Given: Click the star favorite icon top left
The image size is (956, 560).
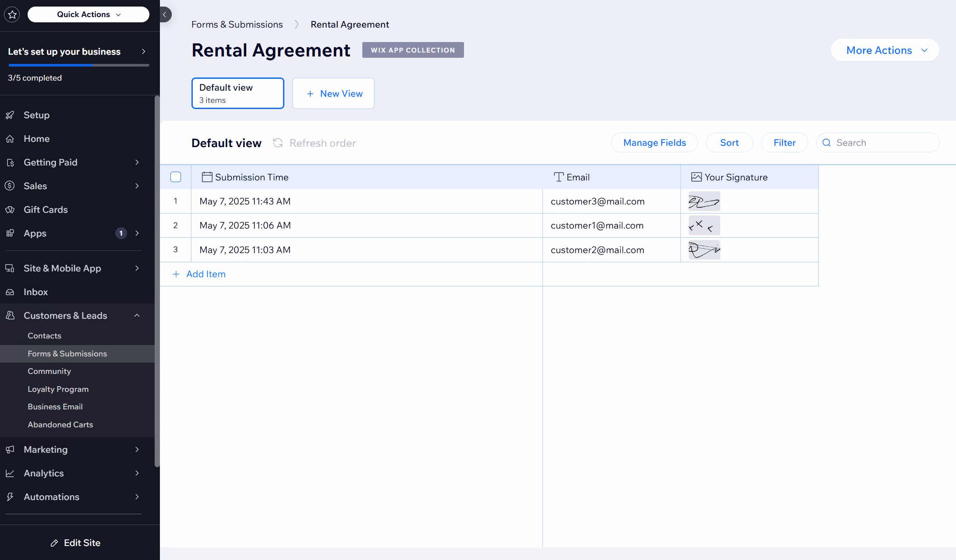Looking at the screenshot, I should tap(12, 14).
